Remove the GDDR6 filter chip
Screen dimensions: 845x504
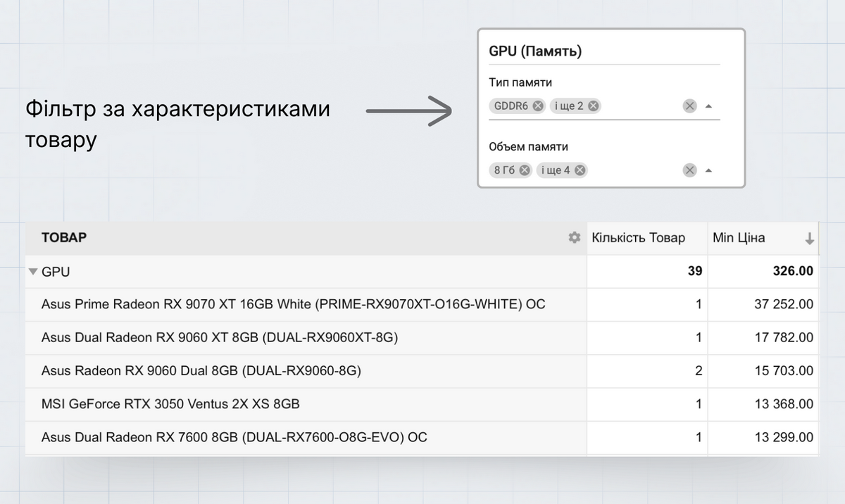(538, 106)
